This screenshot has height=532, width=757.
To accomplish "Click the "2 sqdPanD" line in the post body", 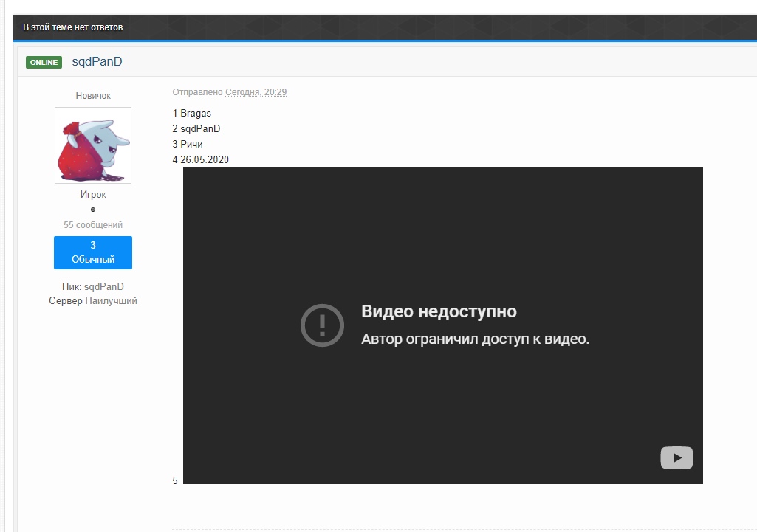I will click(196, 129).
